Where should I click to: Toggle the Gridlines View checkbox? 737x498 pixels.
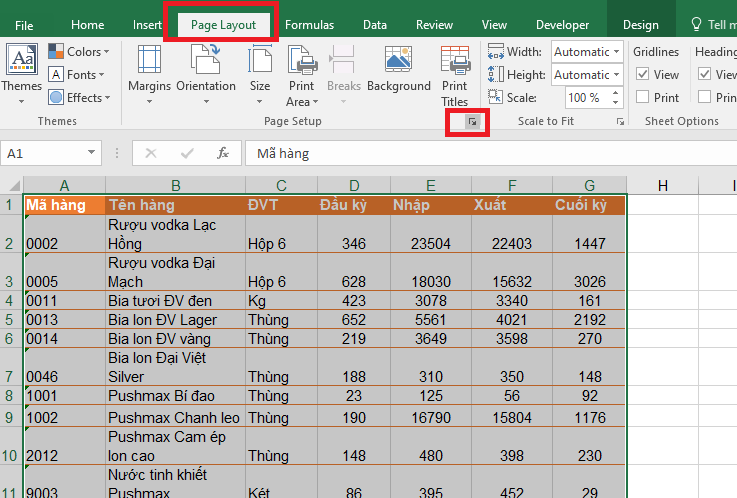[x=642, y=74]
